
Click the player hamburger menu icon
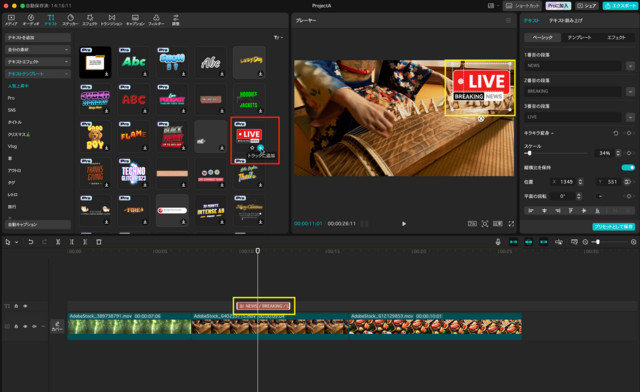pos(508,20)
